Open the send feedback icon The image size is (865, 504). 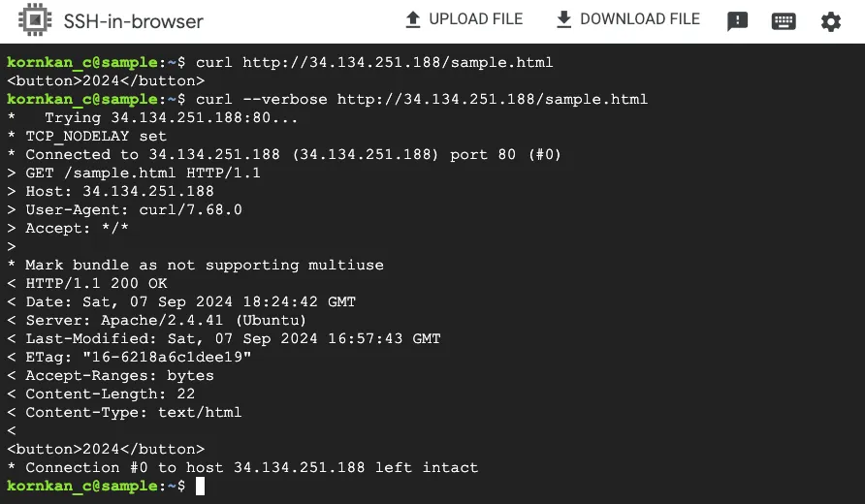(x=737, y=21)
